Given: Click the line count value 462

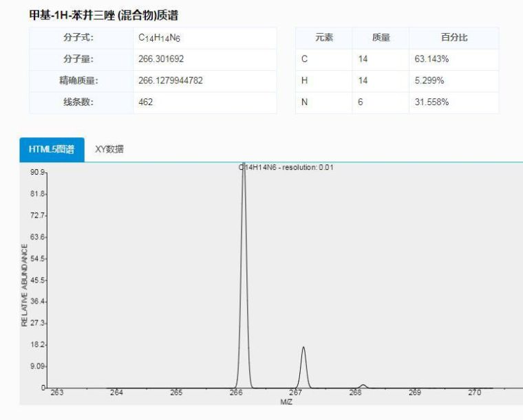Looking at the screenshot, I should (x=146, y=102).
